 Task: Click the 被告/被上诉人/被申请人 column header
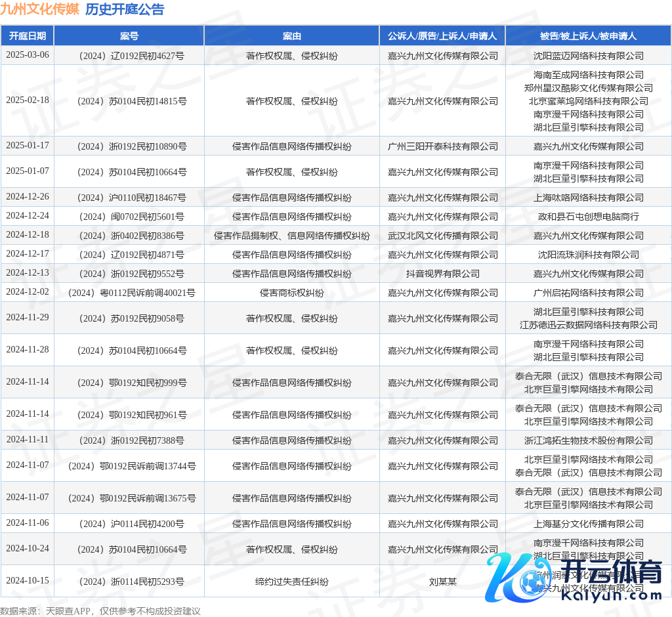[x=589, y=36]
